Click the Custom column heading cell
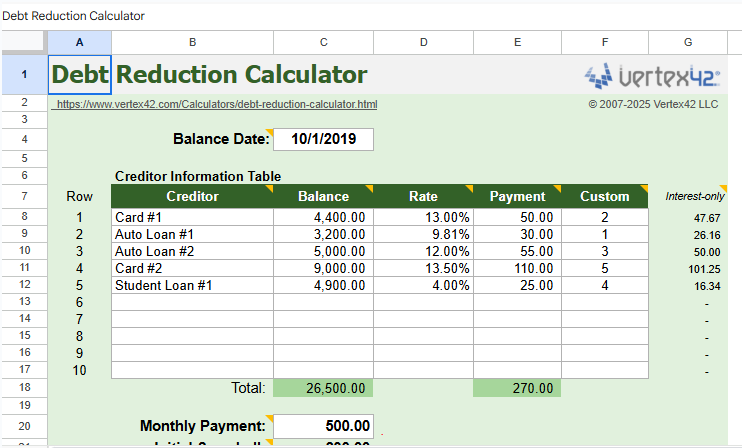 tap(604, 197)
